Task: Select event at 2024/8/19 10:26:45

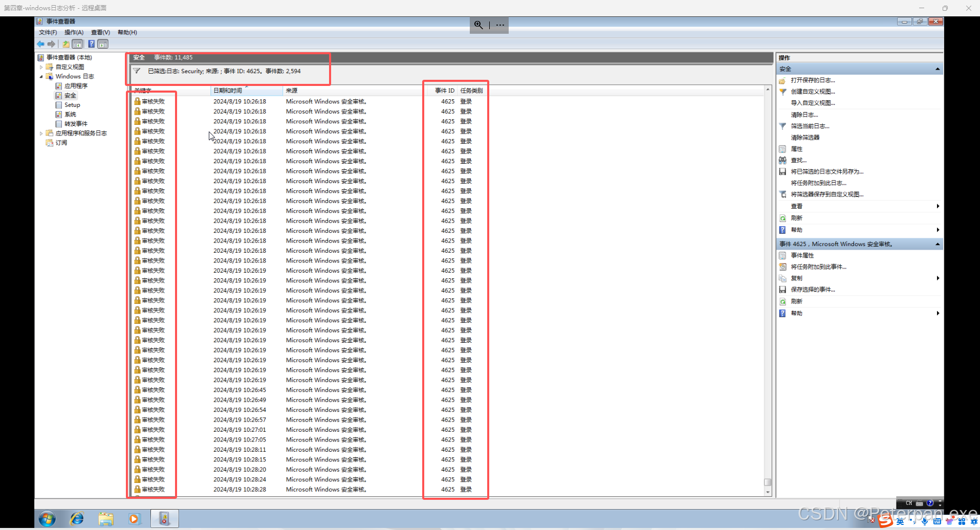Action: point(448,390)
